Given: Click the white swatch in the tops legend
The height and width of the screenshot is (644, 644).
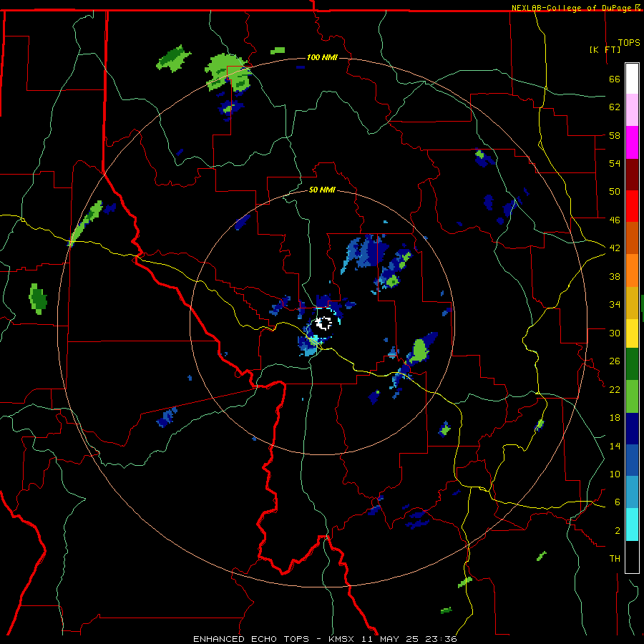Looking at the screenshot, I should [x=632, y=79].
